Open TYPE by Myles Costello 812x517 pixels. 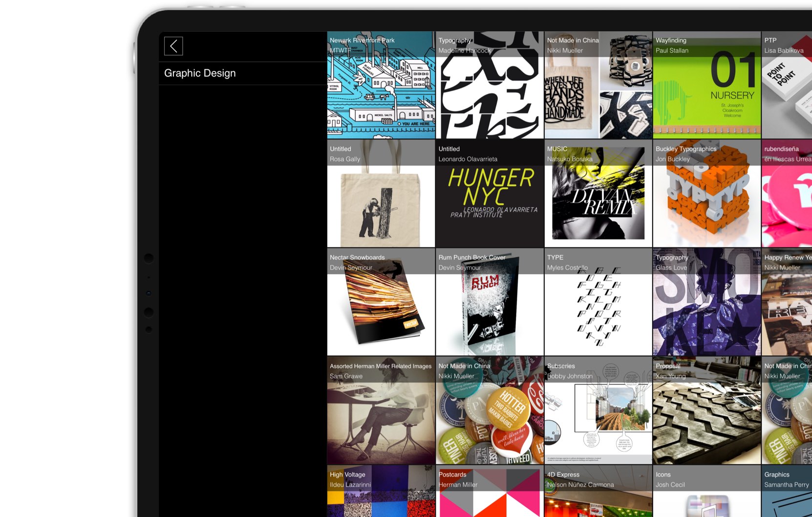pos(598,302)
